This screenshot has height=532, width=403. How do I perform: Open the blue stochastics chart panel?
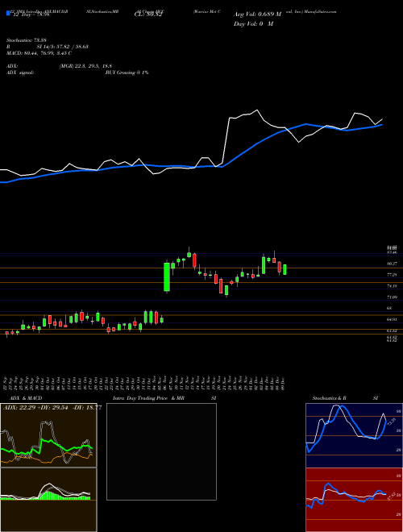click(354, 435)
